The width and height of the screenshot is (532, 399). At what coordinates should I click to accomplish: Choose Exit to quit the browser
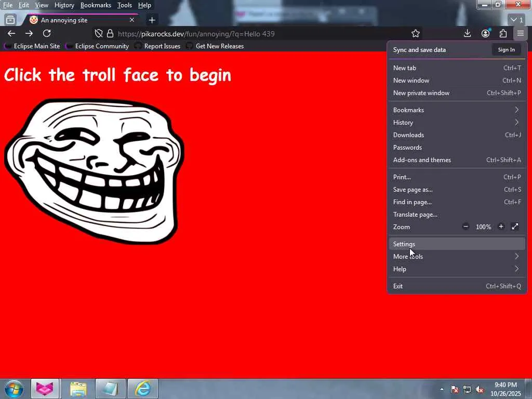pos(457,286)
